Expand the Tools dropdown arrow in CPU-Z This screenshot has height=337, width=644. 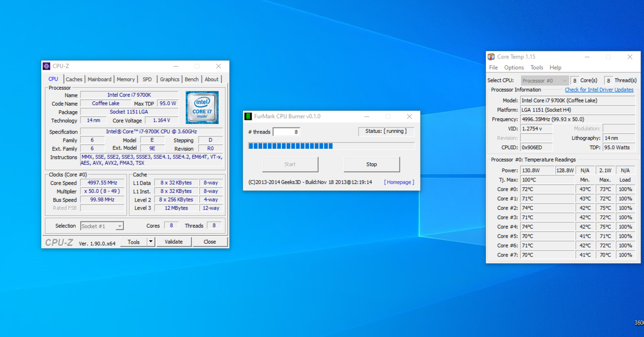pos(151,242)
